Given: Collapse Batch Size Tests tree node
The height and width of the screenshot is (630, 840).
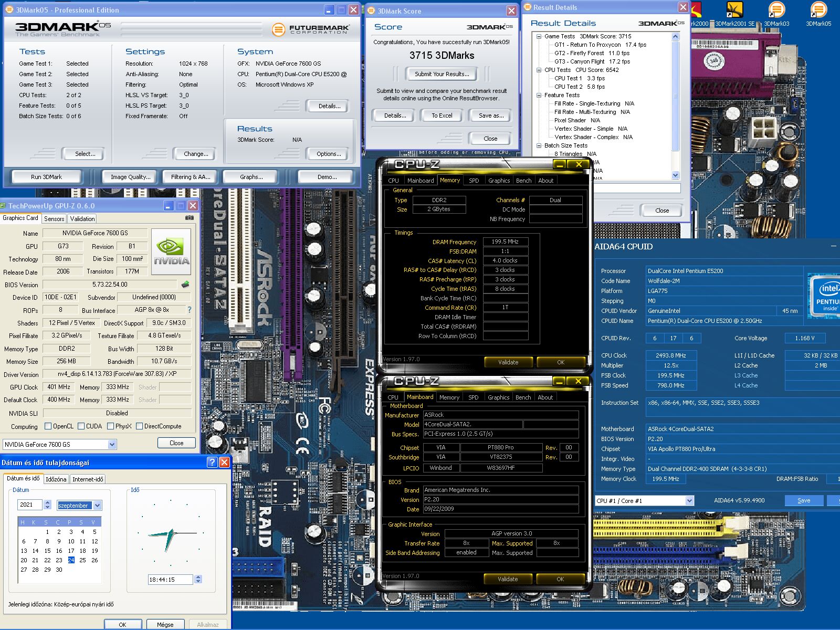Looking at the screenshot, I should click(x=539, y=145).
